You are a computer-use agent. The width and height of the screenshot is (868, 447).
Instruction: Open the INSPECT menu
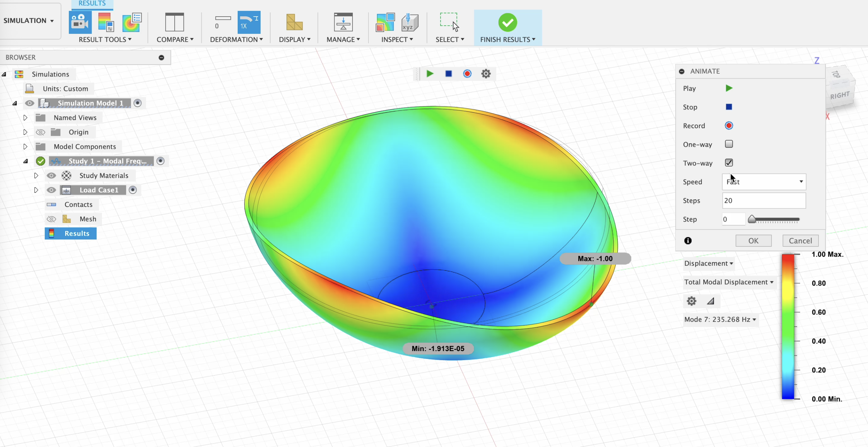pyautogui.click(x=397, y=39)
